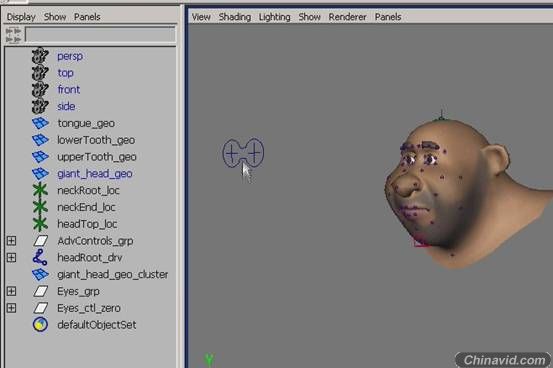Image resolution: width=553 pixels, height=368 pixels.
Task: Open the outliner Display menu
Action: 21,17
